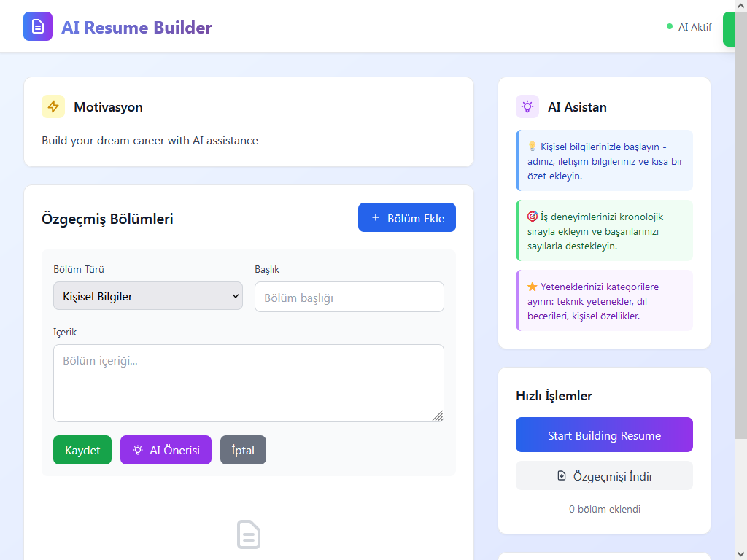Click inside the İçerik text area
Viewport: 747px width, 560px height.
pyautogui.click(x=248, y=383)
